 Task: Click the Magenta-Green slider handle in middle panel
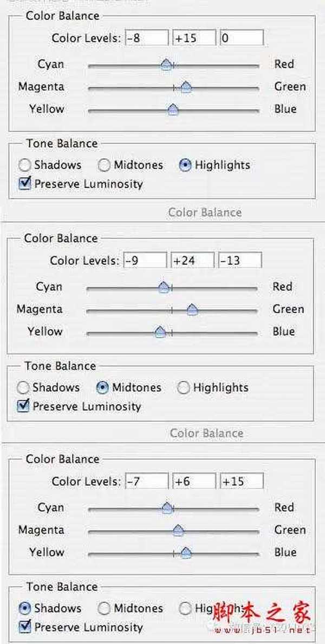192,310
